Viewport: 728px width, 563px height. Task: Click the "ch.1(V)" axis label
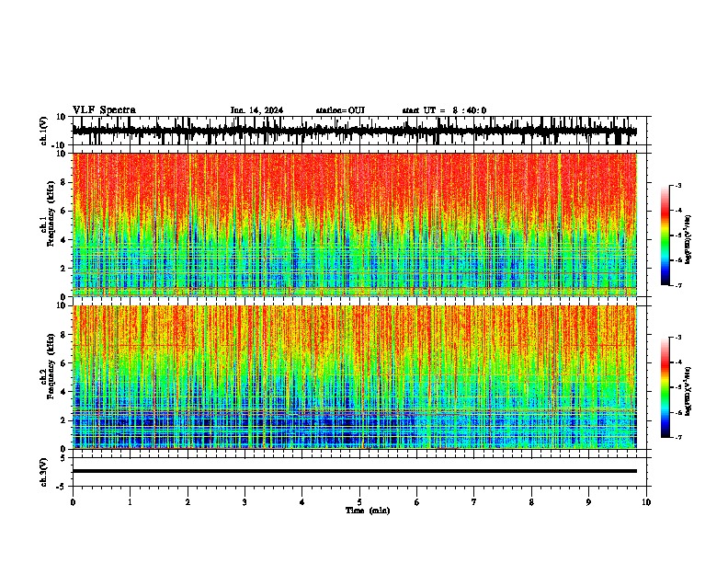pyautogui.click(x=43, y=131)
